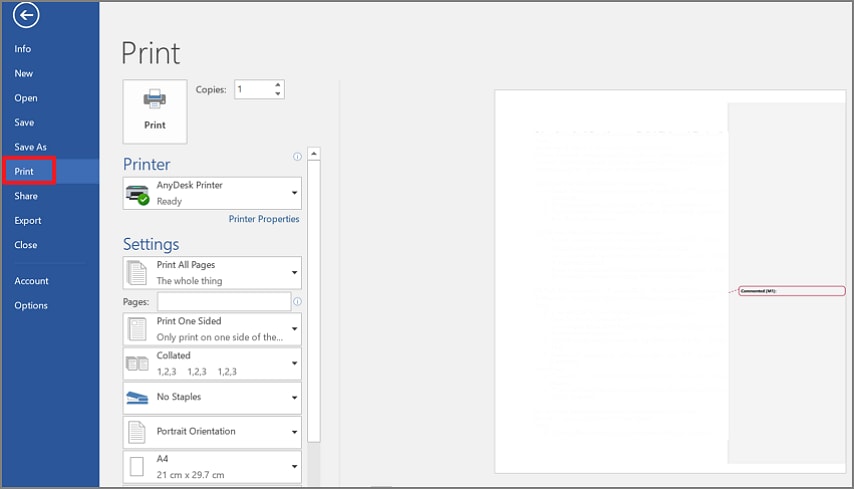Viewport: 854px width, 489px height.
Task: Click the printer icon on the Print button
Action: (155, 99)
